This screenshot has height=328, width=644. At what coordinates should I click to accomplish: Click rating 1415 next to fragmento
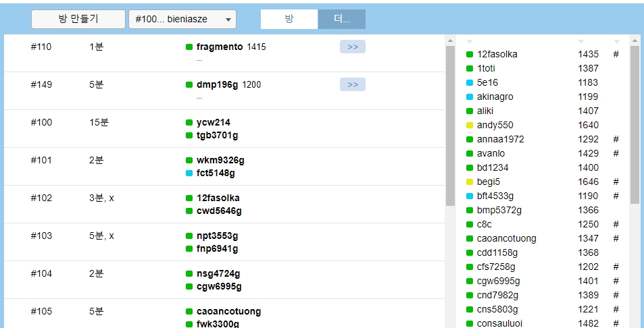tap(256, 47)
